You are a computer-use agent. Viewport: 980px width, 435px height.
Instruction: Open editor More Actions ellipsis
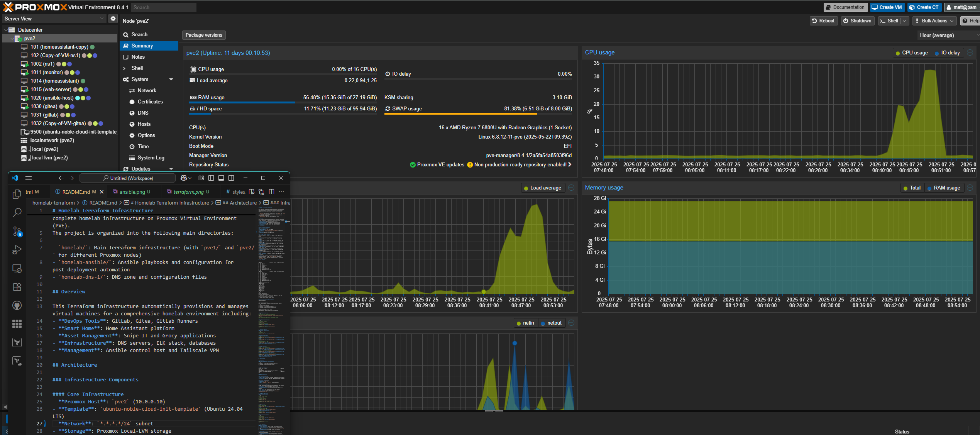(x=281, y=192)
